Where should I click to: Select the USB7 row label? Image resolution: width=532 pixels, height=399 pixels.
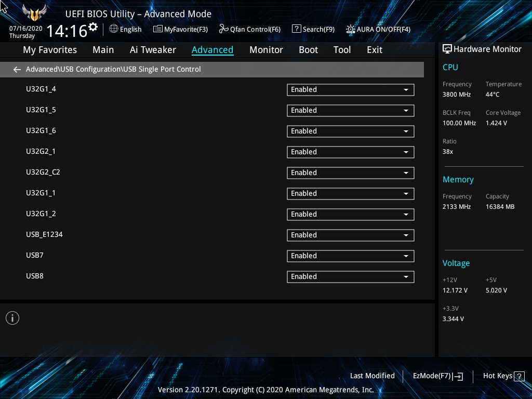pos(35,255)
